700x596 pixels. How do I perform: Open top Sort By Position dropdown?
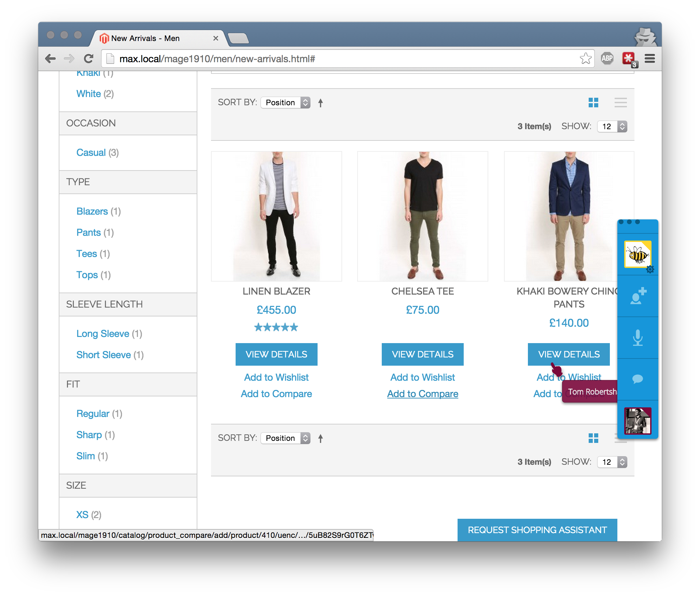click(285, 103)
